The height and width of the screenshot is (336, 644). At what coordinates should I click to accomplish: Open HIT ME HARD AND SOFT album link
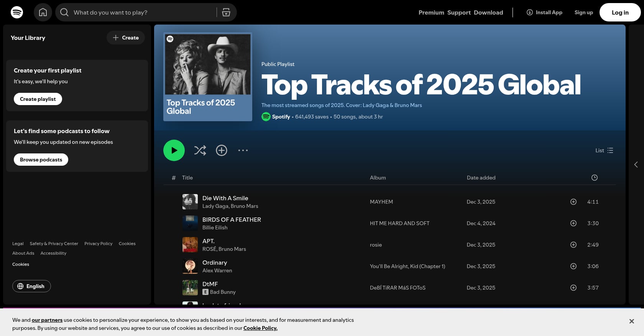click(x=399, y=223)
